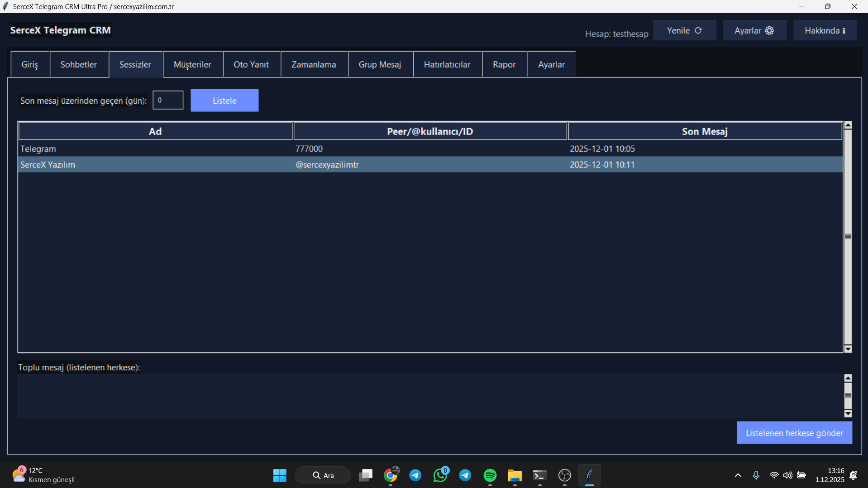Open WhatsApp from the taskbar

point(440,475)
